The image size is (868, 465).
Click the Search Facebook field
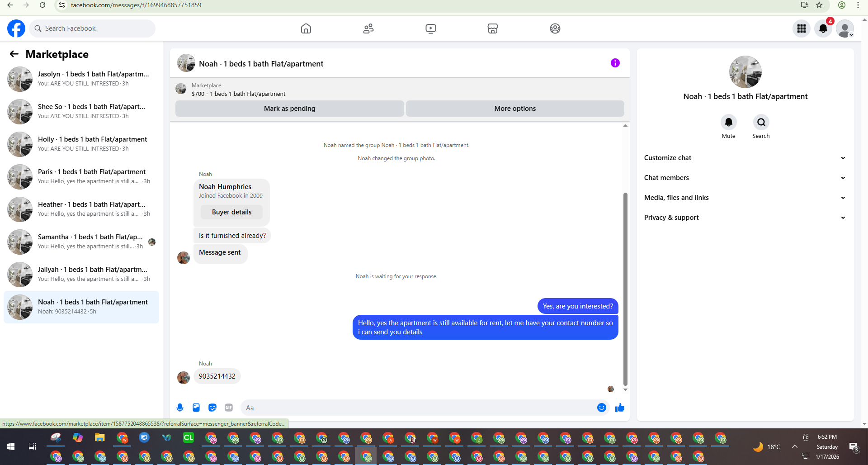tap(92, 28)
